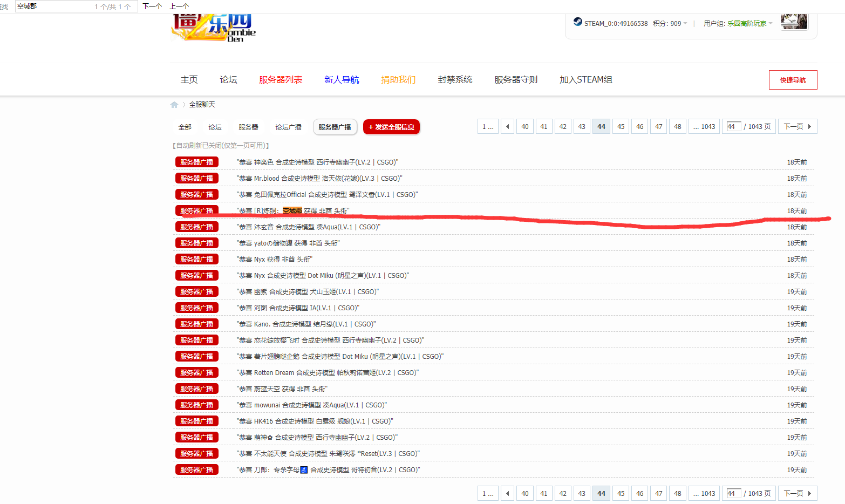Click the flag icon in 刀郎's broadcast message
The height and width of the screenshot is (504, 845).
(x=304, y=469)
